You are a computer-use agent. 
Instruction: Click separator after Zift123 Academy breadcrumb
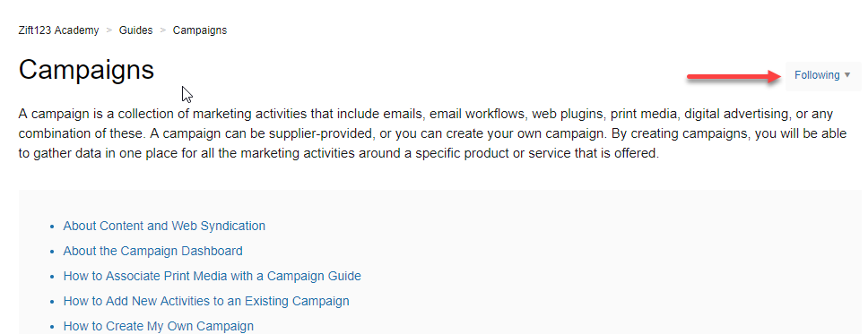coord(109,30)
